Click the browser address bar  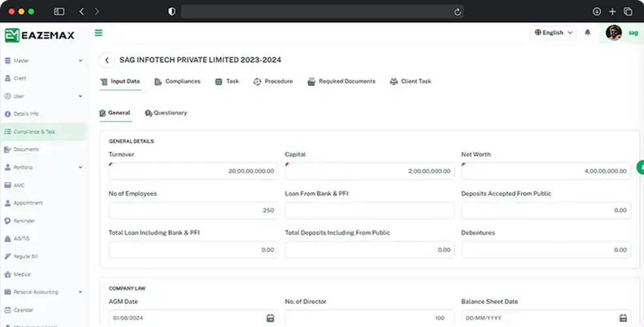[x=323, y=12]
